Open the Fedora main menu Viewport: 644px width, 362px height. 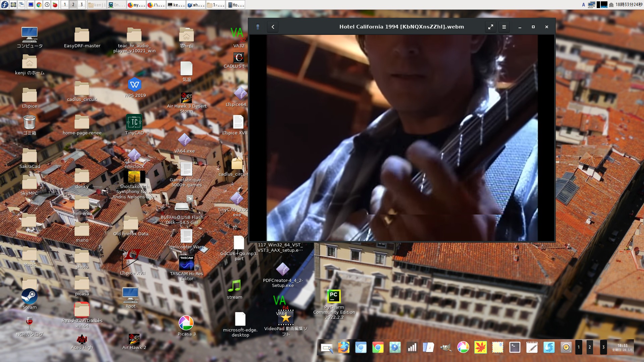click(x=5, y=5)
